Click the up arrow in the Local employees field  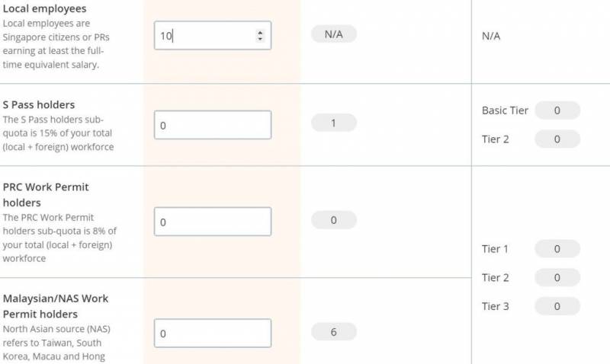tap(260, 32)
